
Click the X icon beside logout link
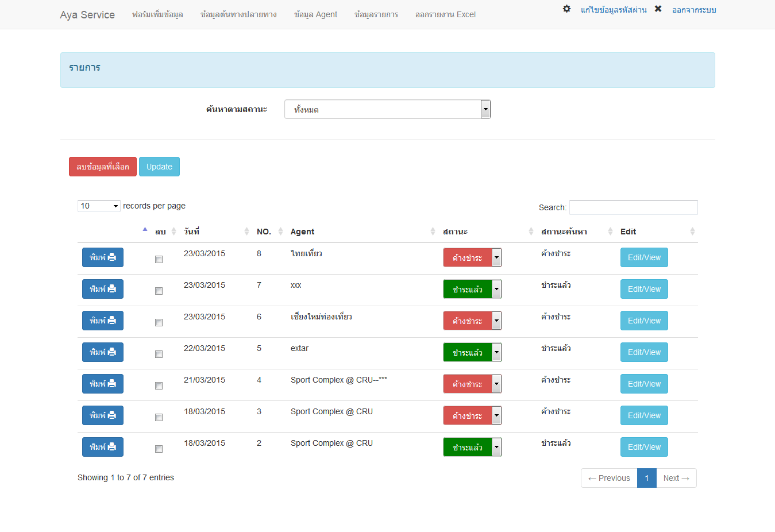click(658, 9)
